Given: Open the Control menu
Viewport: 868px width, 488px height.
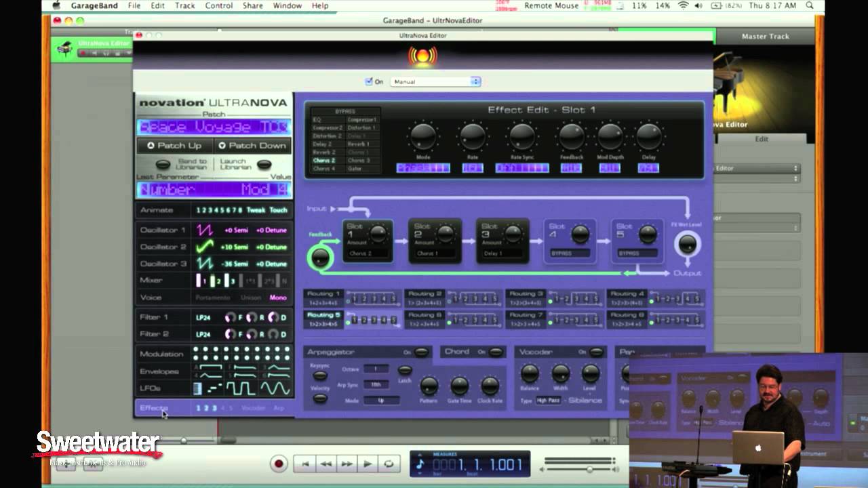Looking at the screenshot, I should 219,5.
